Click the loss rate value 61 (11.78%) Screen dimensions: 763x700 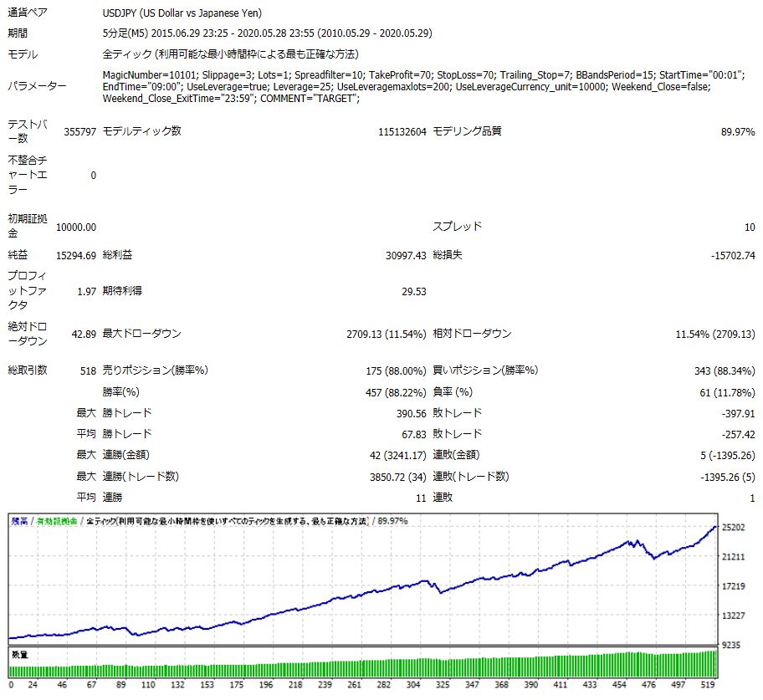point(728,393)
